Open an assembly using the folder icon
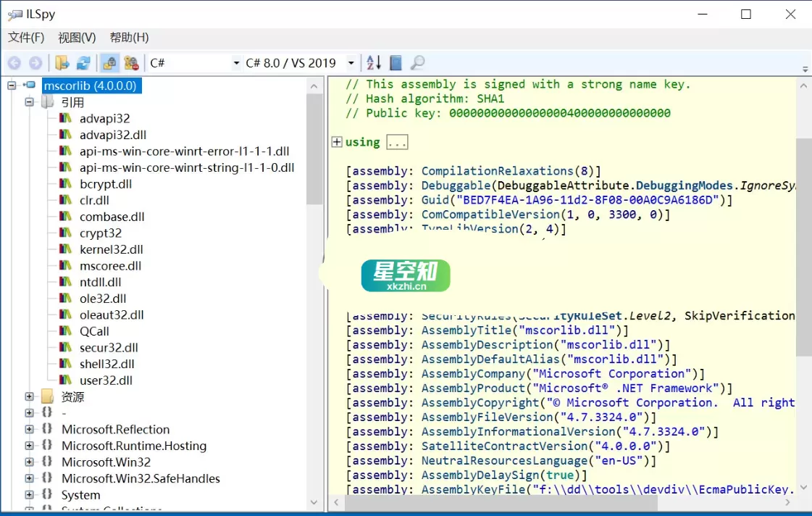 click(62, 62)
